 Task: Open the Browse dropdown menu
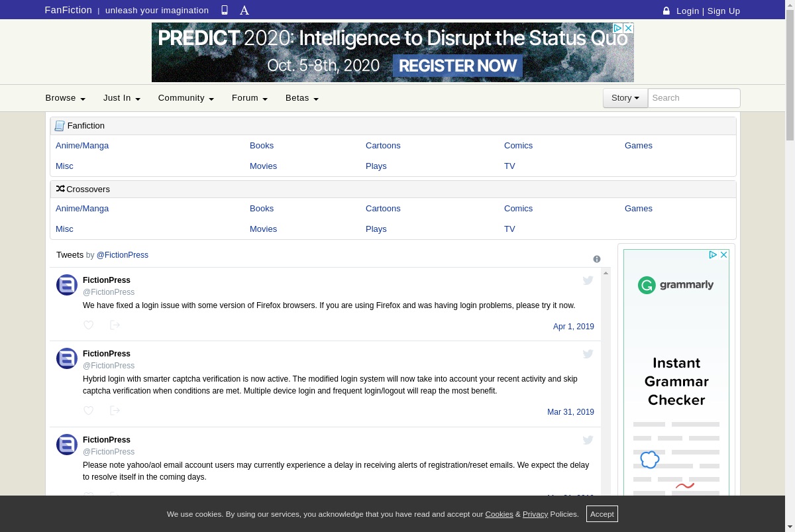click(66, 98)
